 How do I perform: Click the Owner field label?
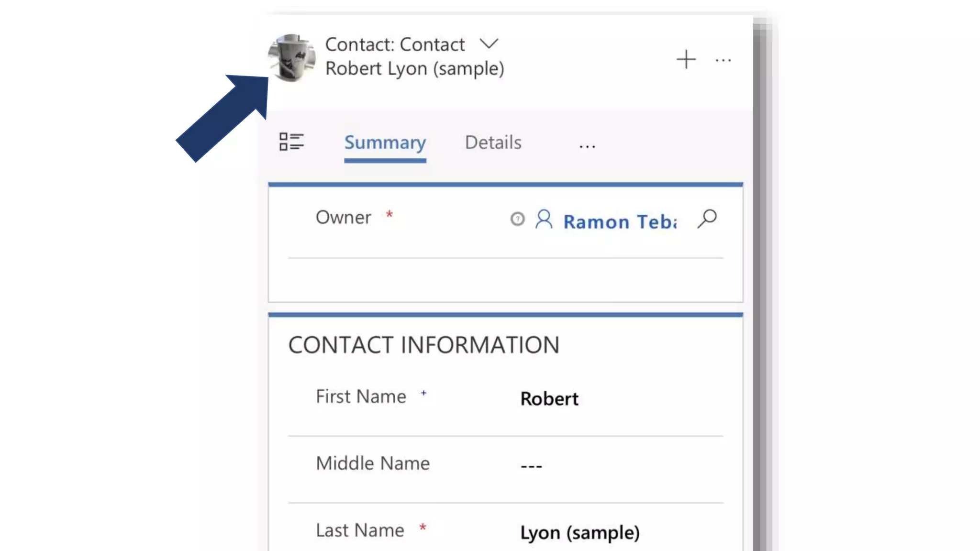(343, 218)
